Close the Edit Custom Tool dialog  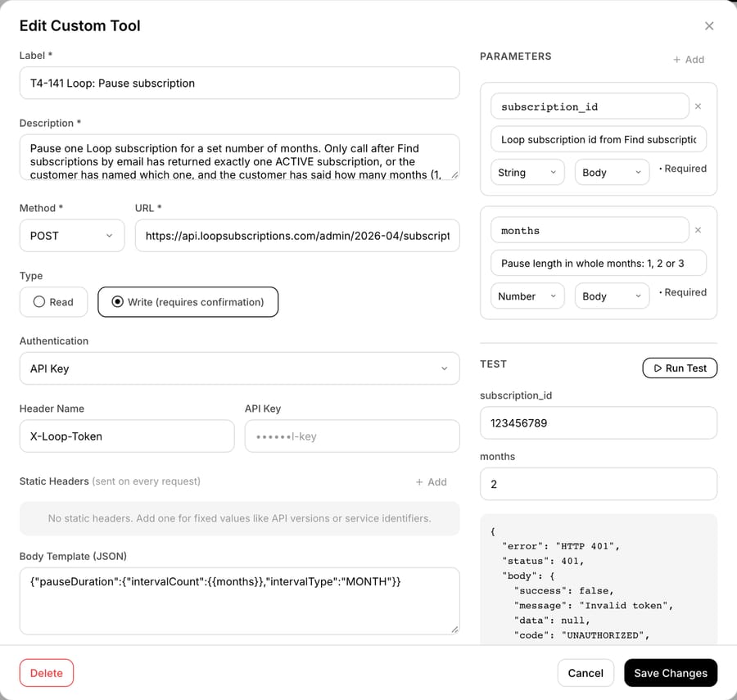tap(709, 26)
